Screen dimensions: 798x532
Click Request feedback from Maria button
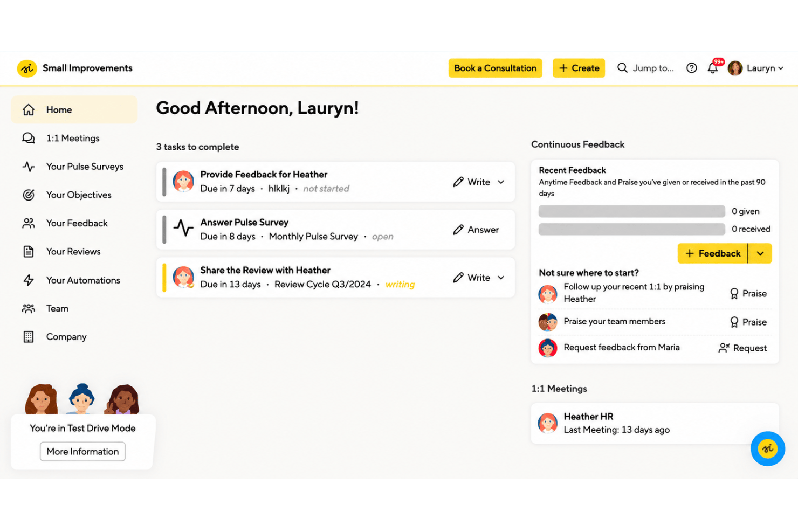[x=742, y=348]
